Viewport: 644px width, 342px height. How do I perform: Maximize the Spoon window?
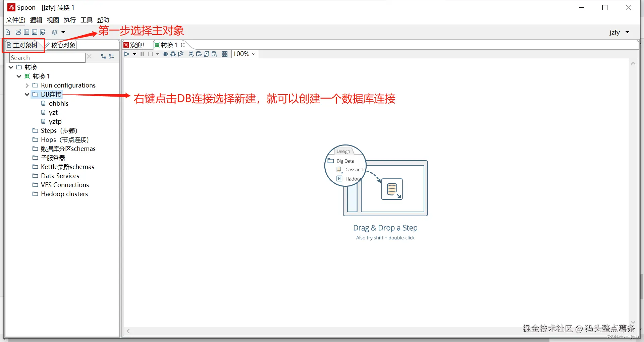point(605,7)
